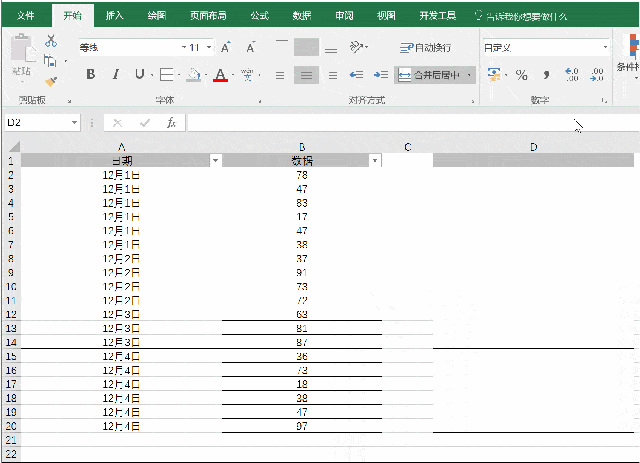
Task: Click the Select All corner triangle
Action: [14, 147]
